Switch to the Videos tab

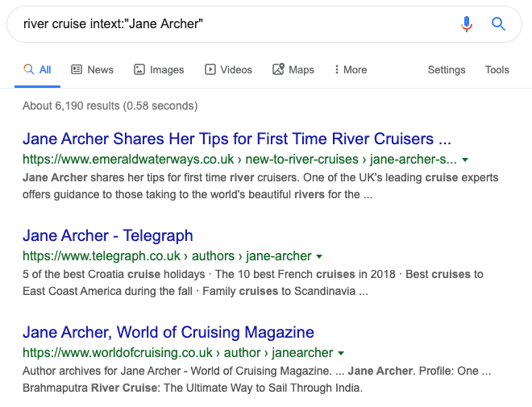(228, 69)
